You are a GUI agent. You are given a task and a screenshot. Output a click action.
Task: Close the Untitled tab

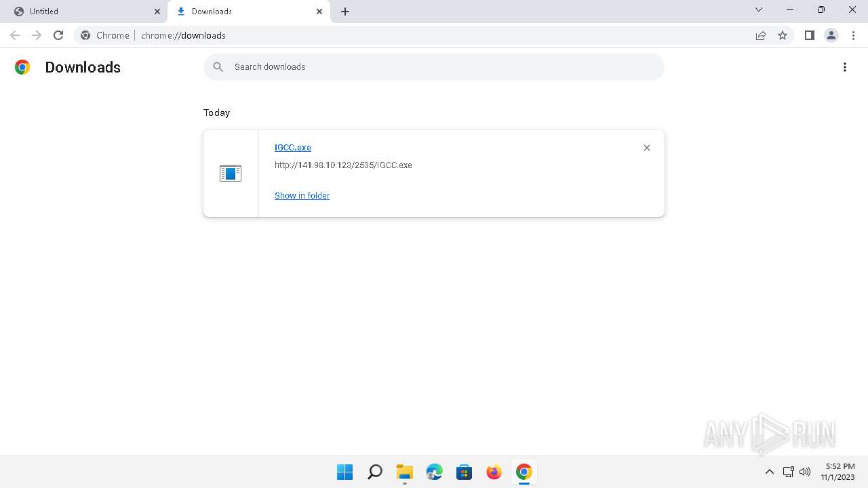coord(157,12)
